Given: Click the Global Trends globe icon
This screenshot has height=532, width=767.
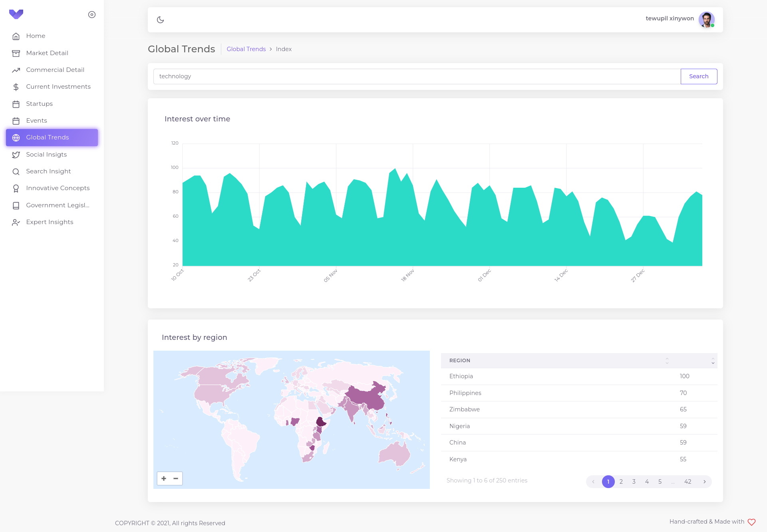Looking at the screenshot, I should (x=16, y=138).
